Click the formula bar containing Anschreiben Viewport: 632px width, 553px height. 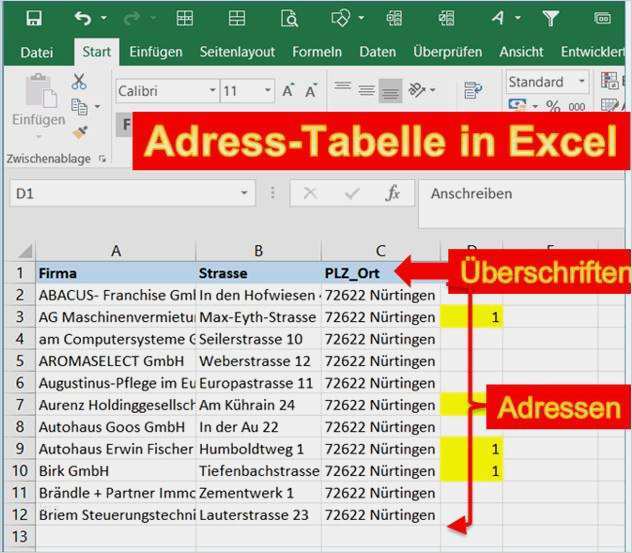[x=522, y=204]
